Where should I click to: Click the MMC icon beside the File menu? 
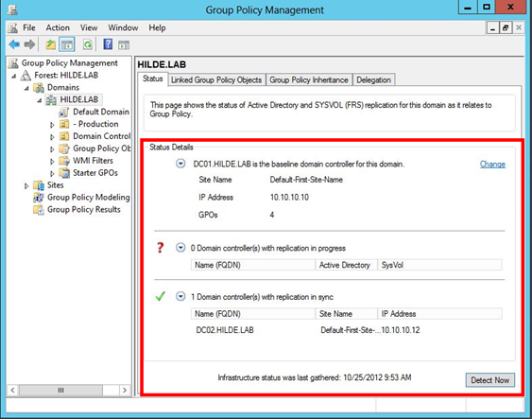tap(13, 27)
